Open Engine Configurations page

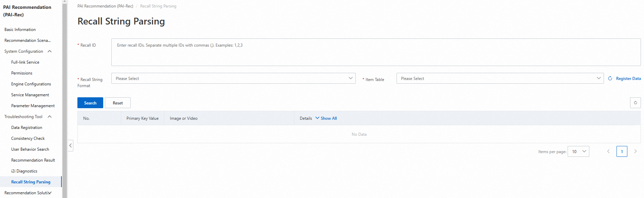coord(31,84)
